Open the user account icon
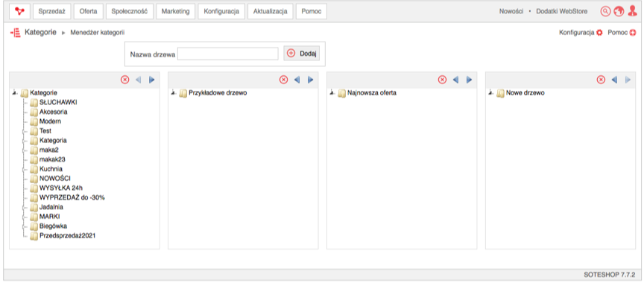Screen dimensions: 644x283 [632, 11]
